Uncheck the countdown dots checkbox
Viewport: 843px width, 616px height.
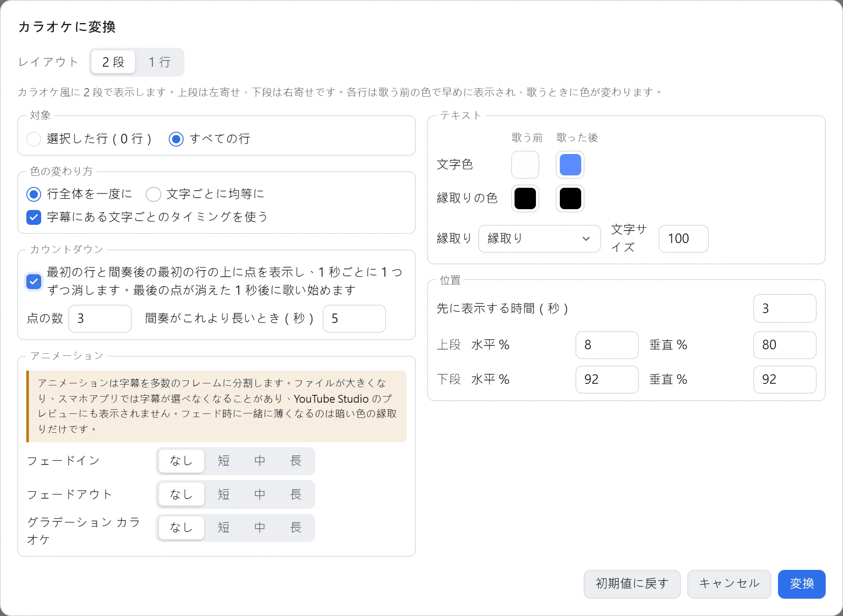point(34,282)
